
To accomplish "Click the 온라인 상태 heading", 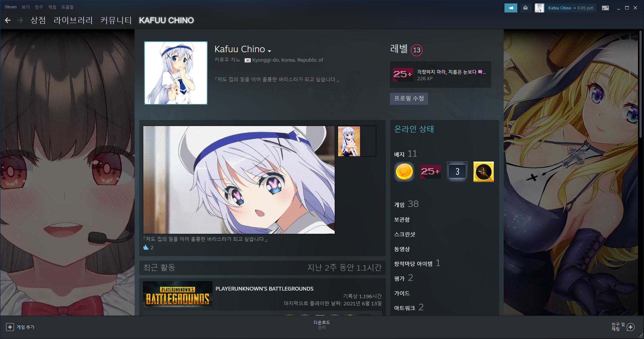I will pyautogui.click(x=414, y=129).
